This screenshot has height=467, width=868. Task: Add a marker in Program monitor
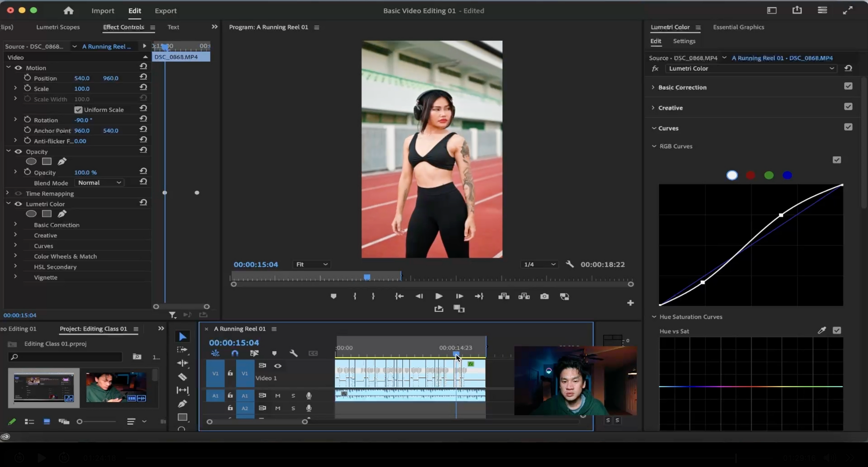coord(333,296)
